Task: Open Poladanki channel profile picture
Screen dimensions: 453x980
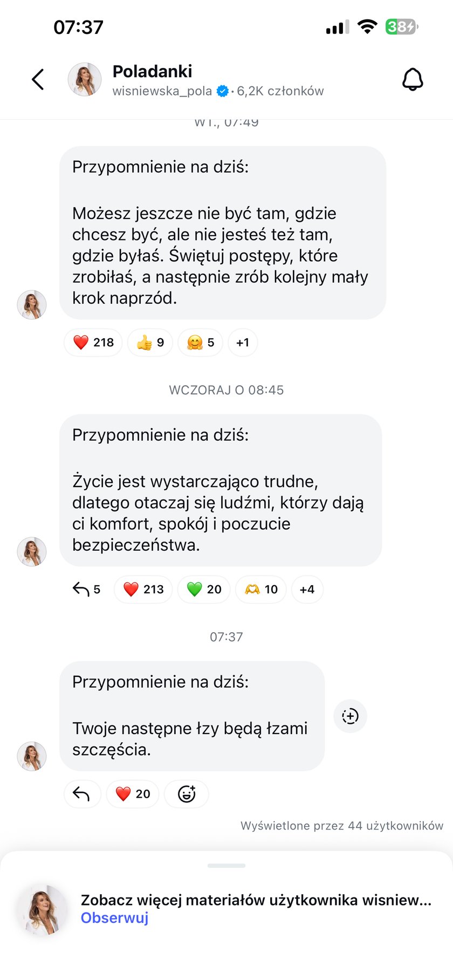Action: click(85, 80)
